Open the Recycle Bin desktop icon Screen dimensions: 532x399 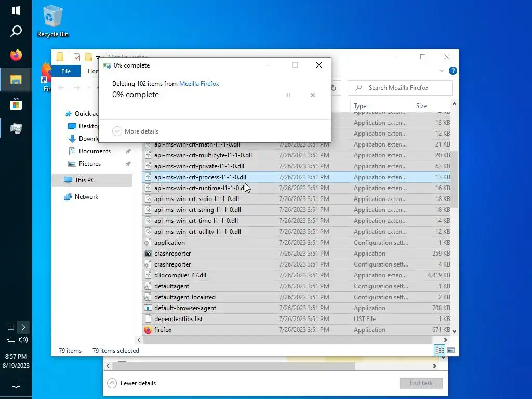(52, 21)
